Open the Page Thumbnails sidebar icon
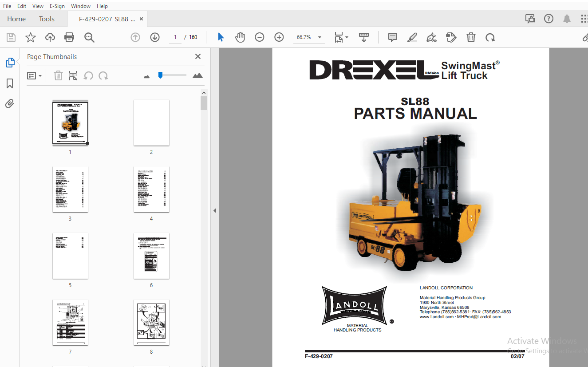 [x=10, y=63]
